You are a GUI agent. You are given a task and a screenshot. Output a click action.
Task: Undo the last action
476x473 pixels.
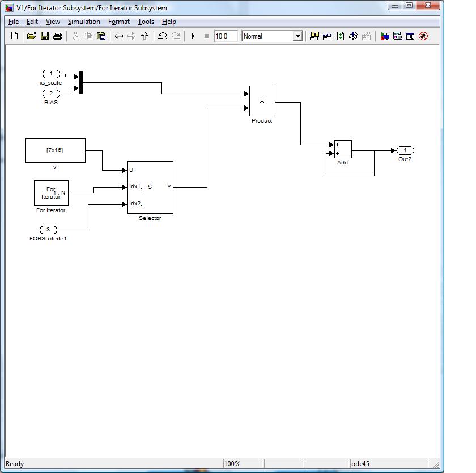[x=162, y=36]
